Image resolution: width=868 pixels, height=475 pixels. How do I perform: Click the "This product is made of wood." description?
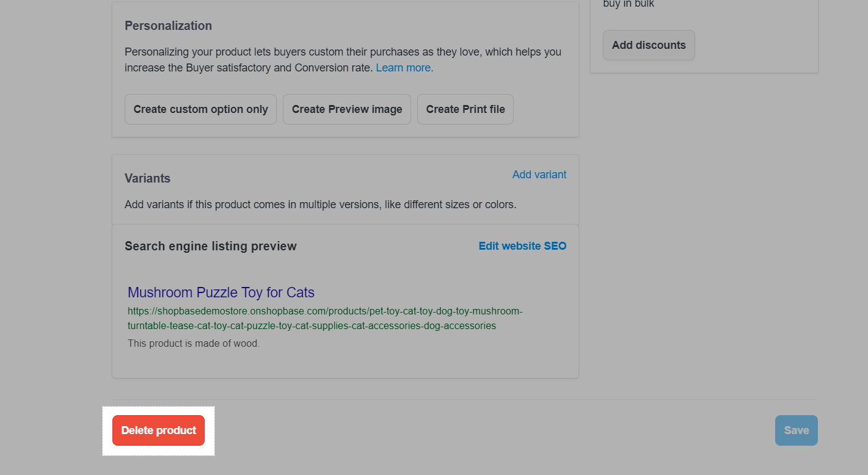click(194, 344)
